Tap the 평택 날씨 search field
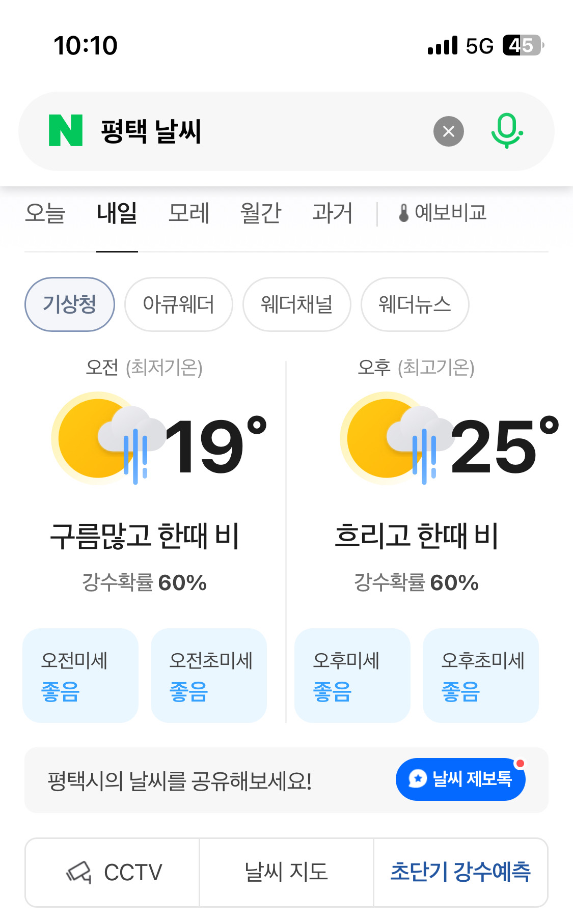Image resolution: width=573 pixels, height=924 pixels. [255, 131]
